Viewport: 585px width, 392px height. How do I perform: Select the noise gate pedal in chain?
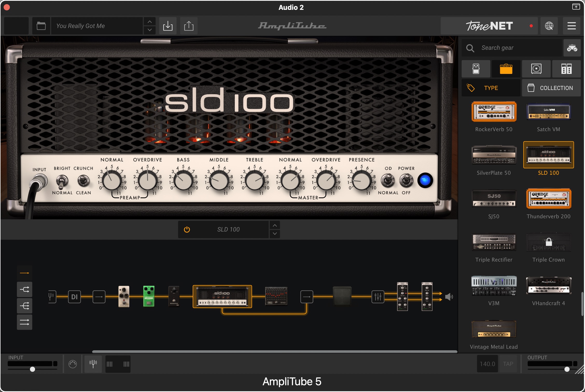124,297
